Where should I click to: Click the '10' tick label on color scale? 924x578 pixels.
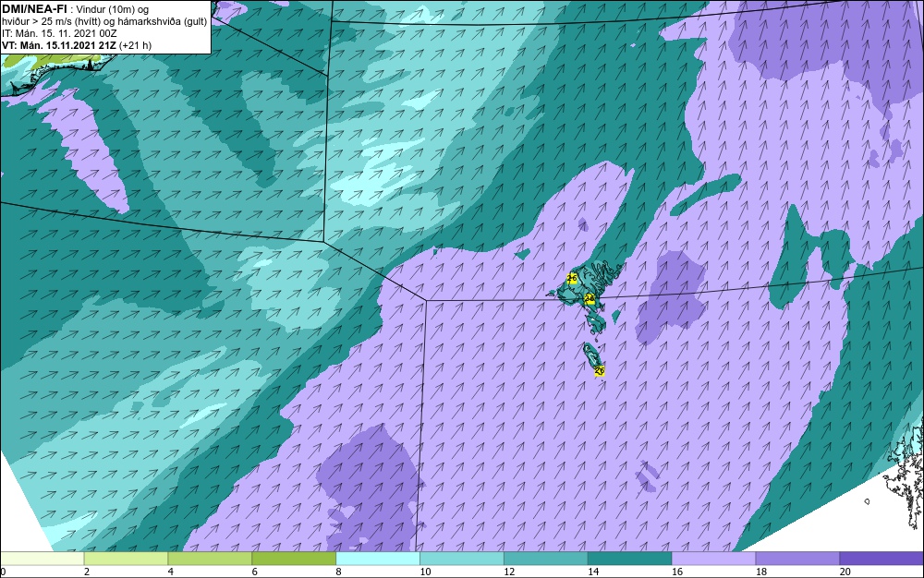425,572
